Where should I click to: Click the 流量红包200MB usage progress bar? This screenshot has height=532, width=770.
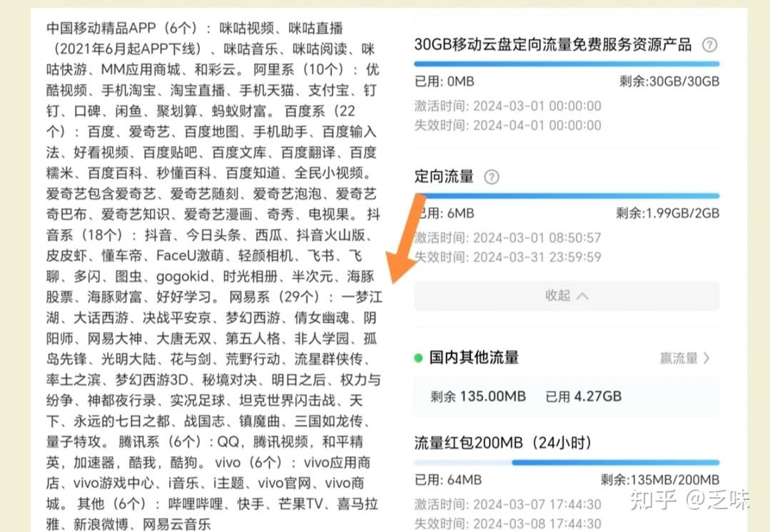coord(567,462)
